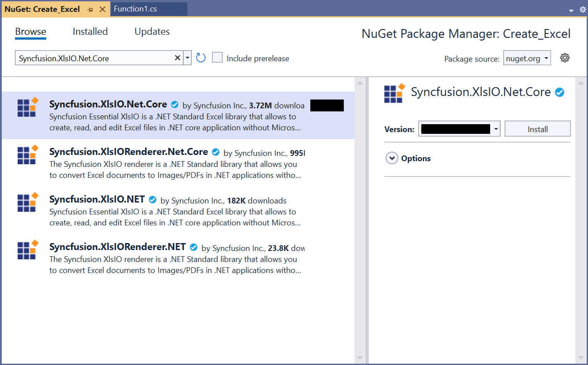Viewport: 588px width, 365px height.
Task: Open the Version dropdown
Action: pos(459,129)
